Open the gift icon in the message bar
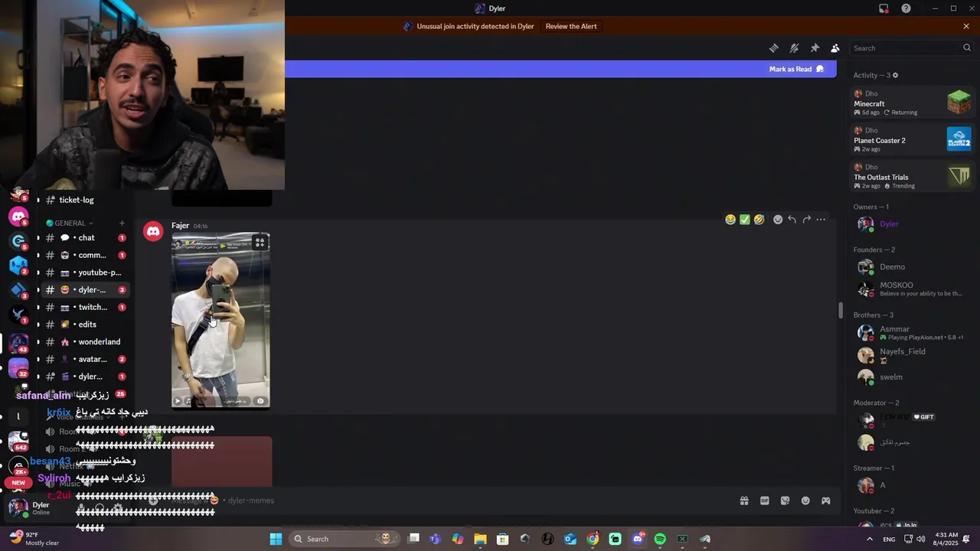The height and width of the screenshot is (551, 980). click(743, 500)
